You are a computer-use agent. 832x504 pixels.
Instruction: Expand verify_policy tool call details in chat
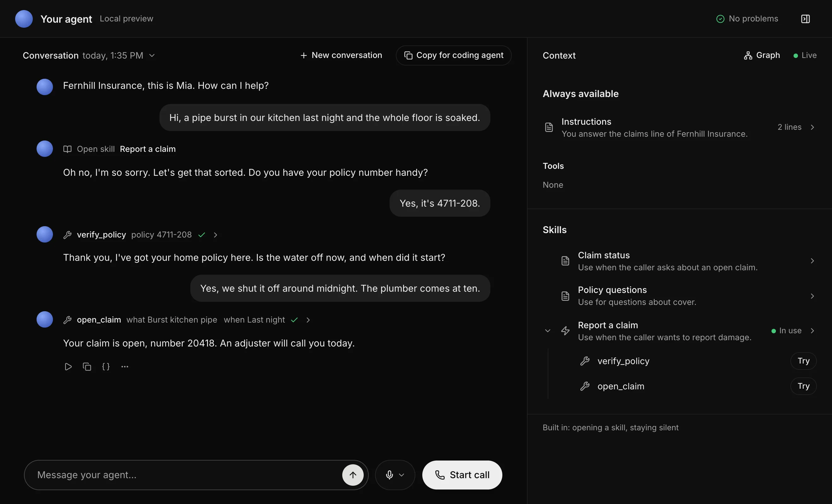coord(216,235)
